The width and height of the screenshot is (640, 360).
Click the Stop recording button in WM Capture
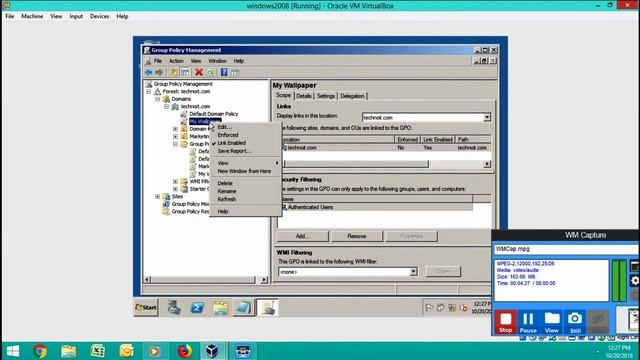(x=505, y=322)
